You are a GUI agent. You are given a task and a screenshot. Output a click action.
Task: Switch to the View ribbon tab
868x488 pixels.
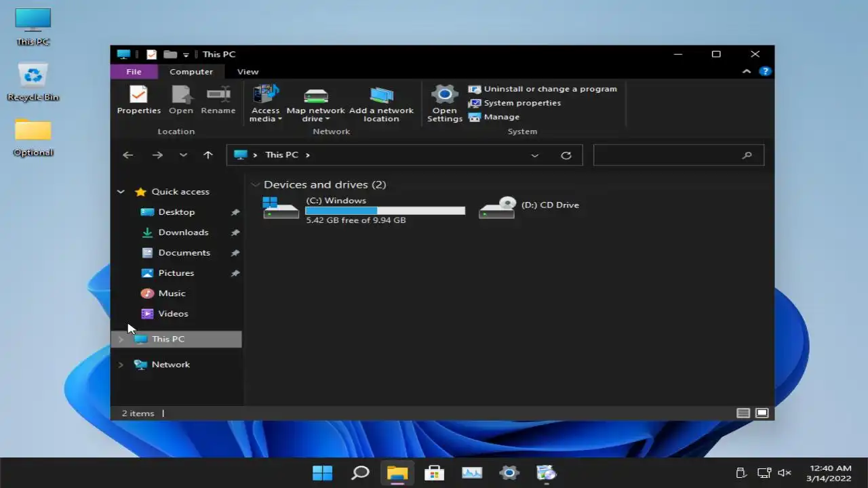pyautogui.click(x=248, y=71)
